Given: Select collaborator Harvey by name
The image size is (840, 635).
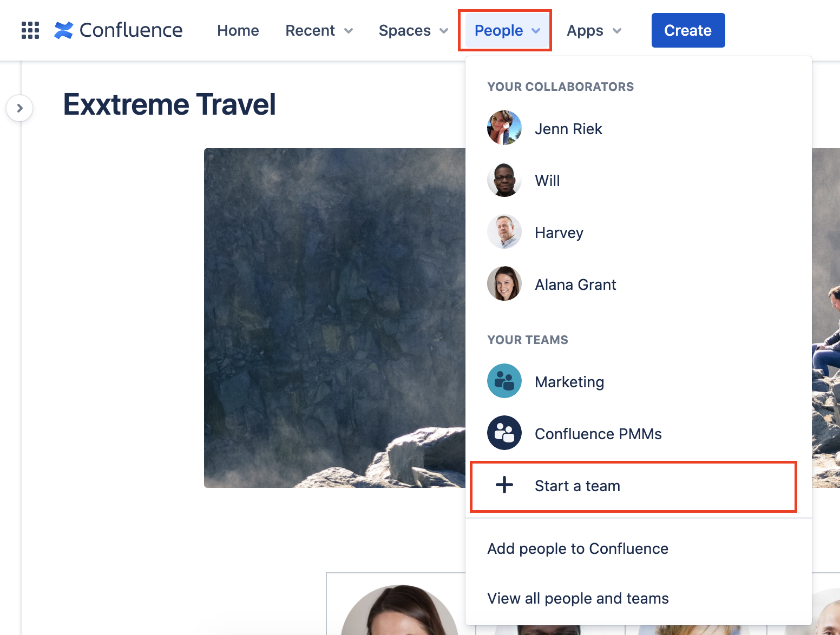Looking at the screenshot, I should (559, 233).
